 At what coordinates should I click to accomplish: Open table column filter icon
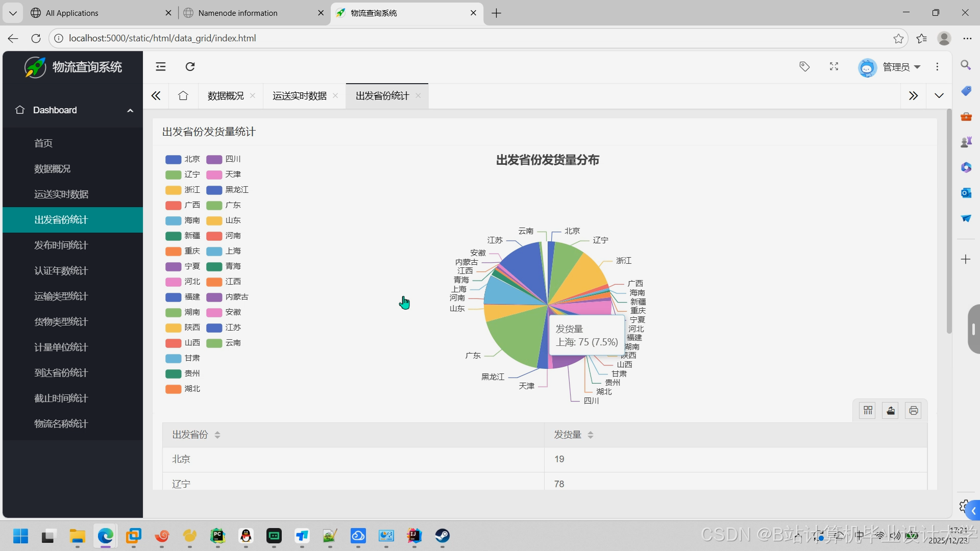868,411
